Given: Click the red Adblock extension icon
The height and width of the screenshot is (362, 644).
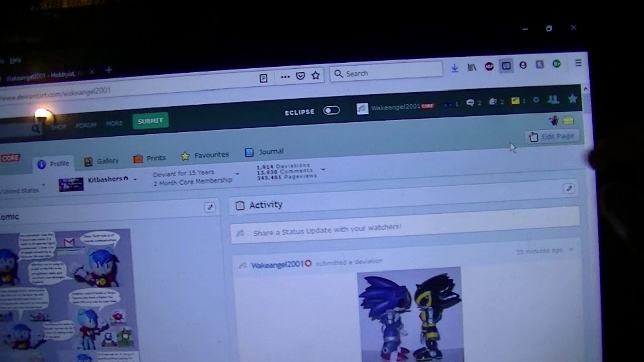Looking at the screenshot, I should pos(489,66).
